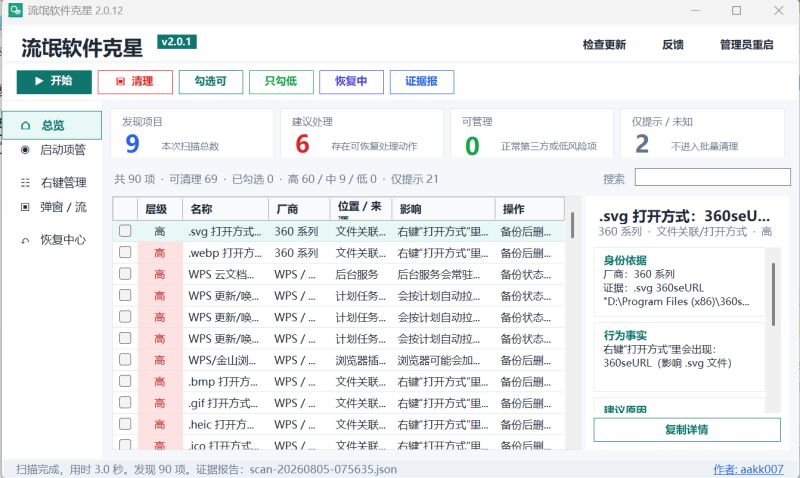Open 反馈 in the header
This screenshot has width=800, height=478.
click(673, 45)
